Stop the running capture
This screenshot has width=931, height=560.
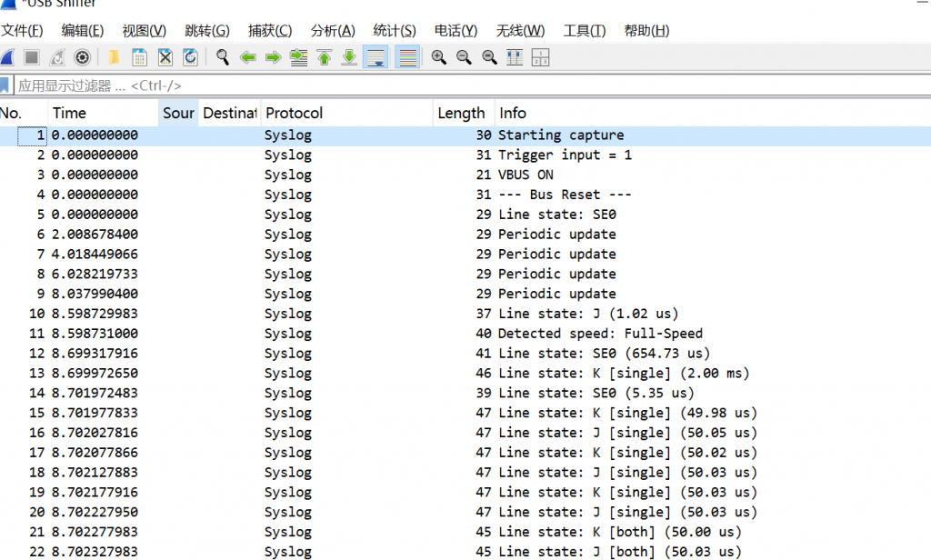(32, 57)
